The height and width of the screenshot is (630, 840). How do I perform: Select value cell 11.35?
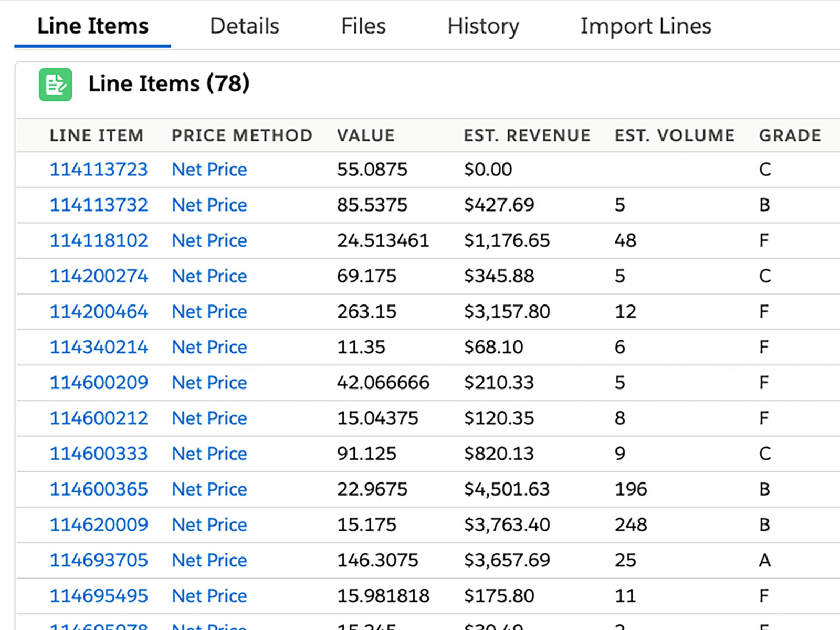361,347
